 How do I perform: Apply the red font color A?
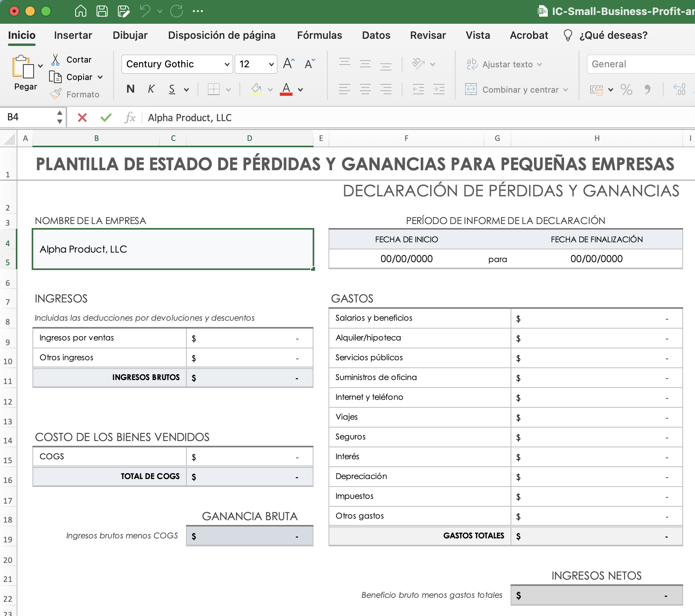click(x=286, y=89)
